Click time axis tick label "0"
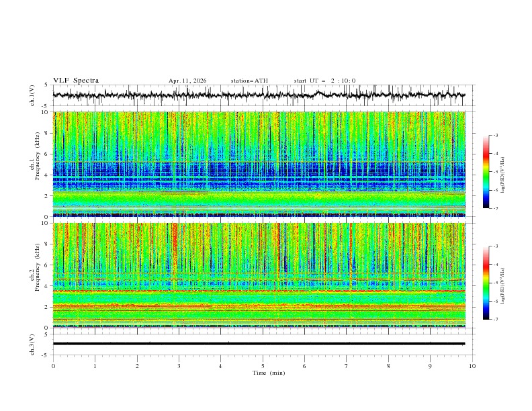 53,366
